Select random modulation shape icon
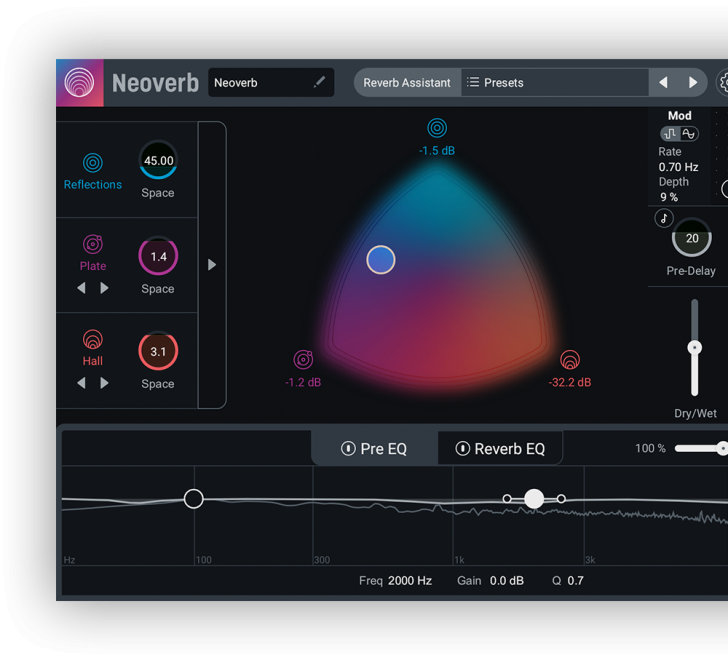728x660 pixels. [x=670, y=134]
